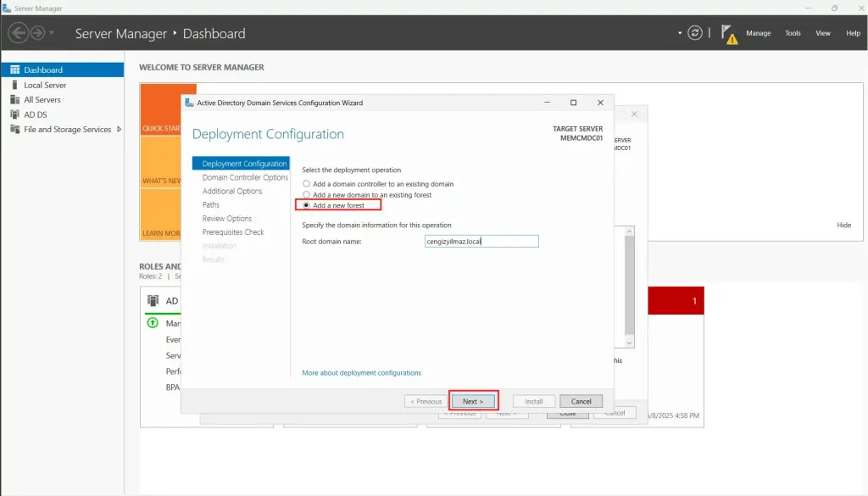Click the forward navigation arrow icon
Screen dimensions: 868x496
coord(37,33)
